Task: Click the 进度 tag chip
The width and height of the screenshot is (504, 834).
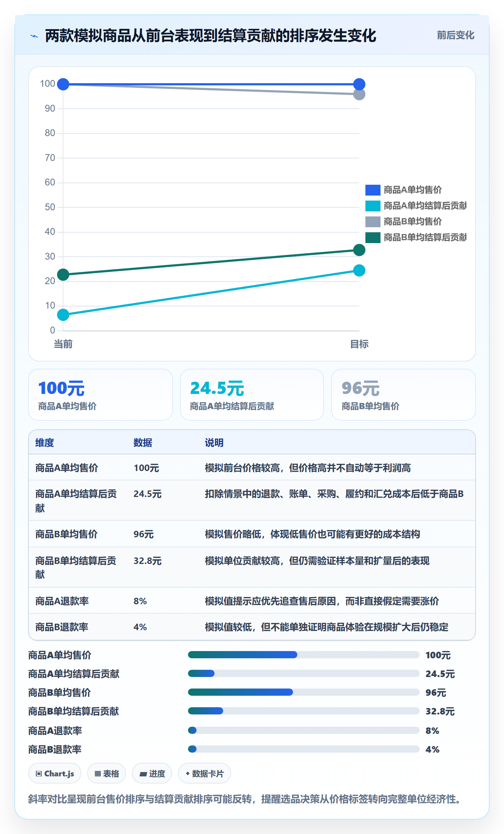Action: tap(152, 773)
